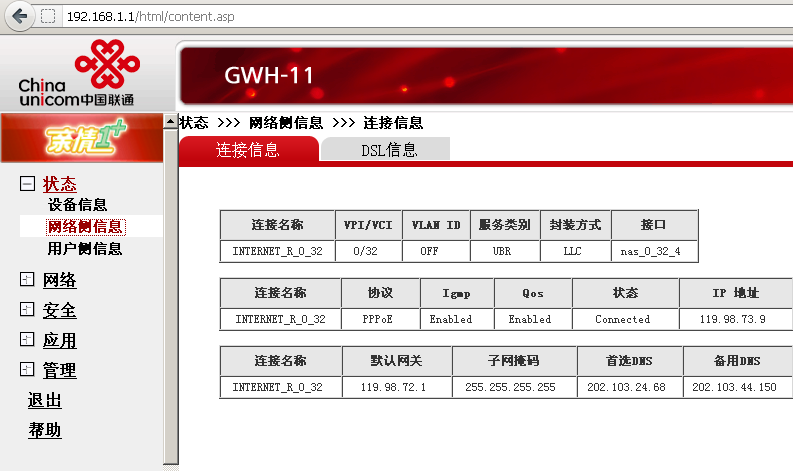
Task: Collapse the 状态 section using minus box
Action: tap(27, 184)
